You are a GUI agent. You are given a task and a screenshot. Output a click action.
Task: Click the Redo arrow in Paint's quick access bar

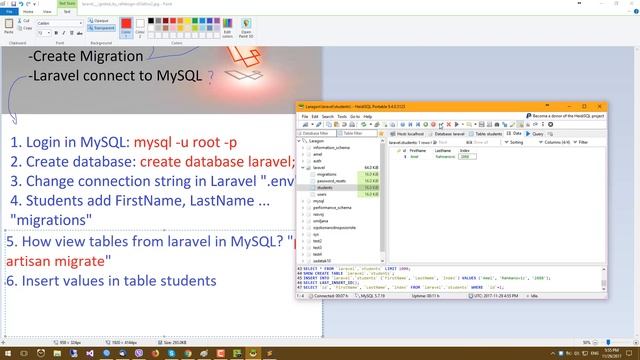pyautogui.click(x=28, y=4)
